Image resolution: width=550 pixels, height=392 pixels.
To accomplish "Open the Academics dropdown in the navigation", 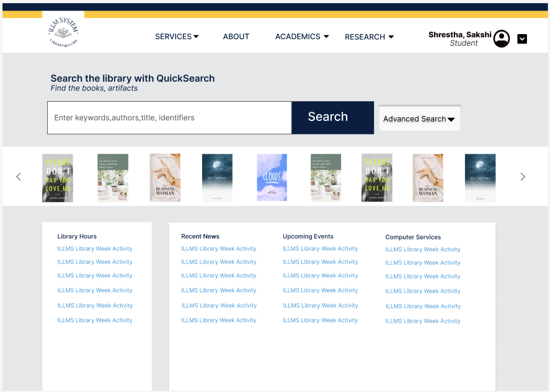I will pyautogui.click(x=302, y=37).
